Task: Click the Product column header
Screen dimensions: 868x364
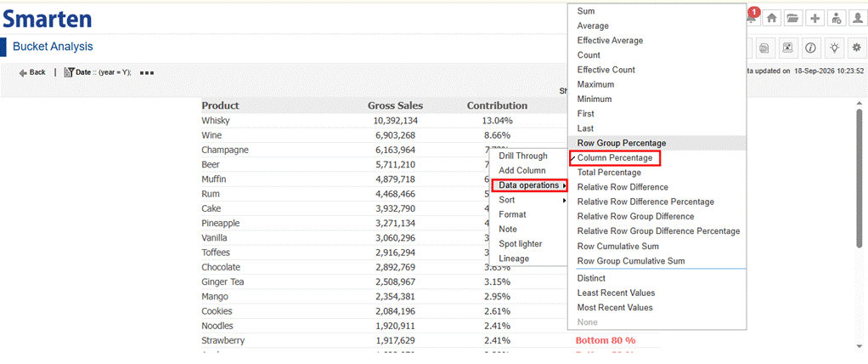Action: click(220, 105)
